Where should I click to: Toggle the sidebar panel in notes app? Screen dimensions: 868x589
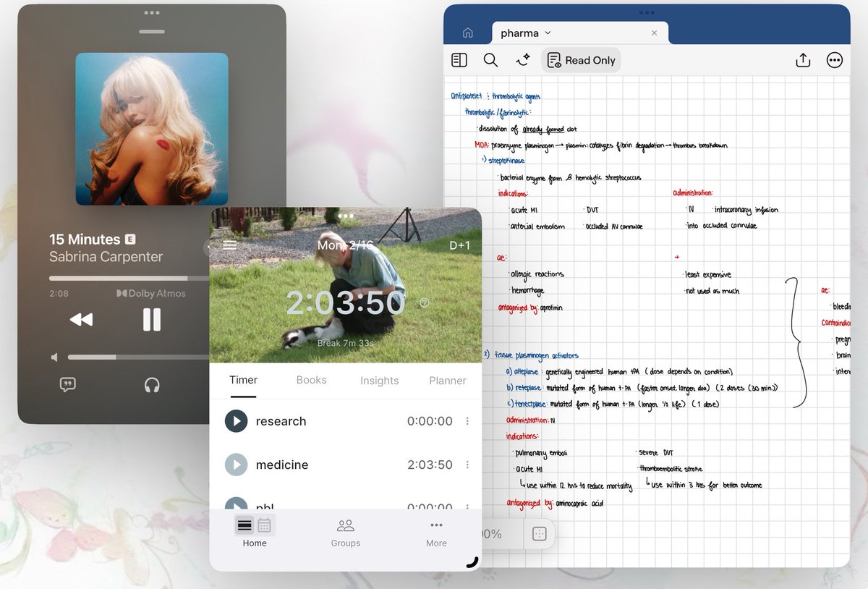(459, 61)
